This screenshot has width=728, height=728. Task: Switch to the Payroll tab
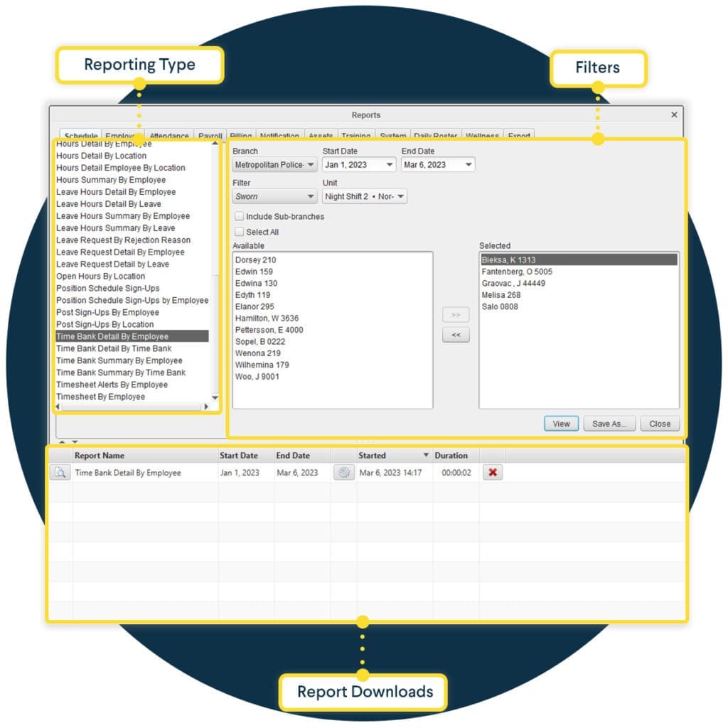pos(210,134)
